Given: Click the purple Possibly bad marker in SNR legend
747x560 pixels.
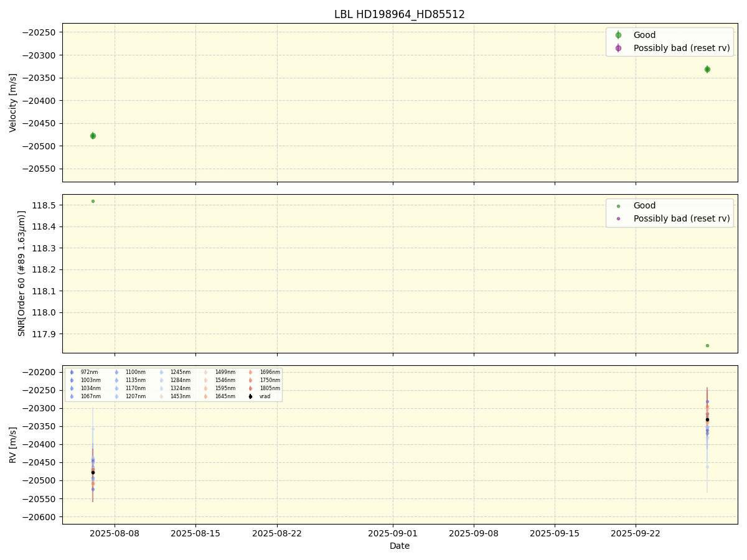Looking at the screenshot, I should pos(618,218).
